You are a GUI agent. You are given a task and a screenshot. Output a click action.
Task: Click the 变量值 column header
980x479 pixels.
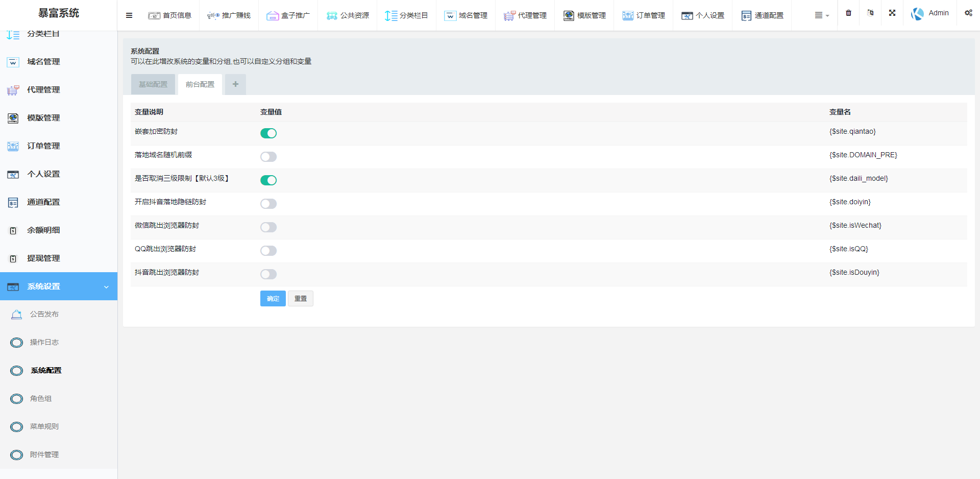pyautogui.click(x=271, y=112)
